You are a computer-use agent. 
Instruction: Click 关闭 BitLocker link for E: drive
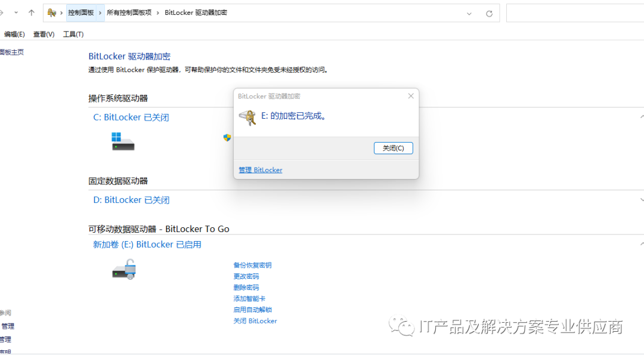pyautogui.click(x=255, y=321)
